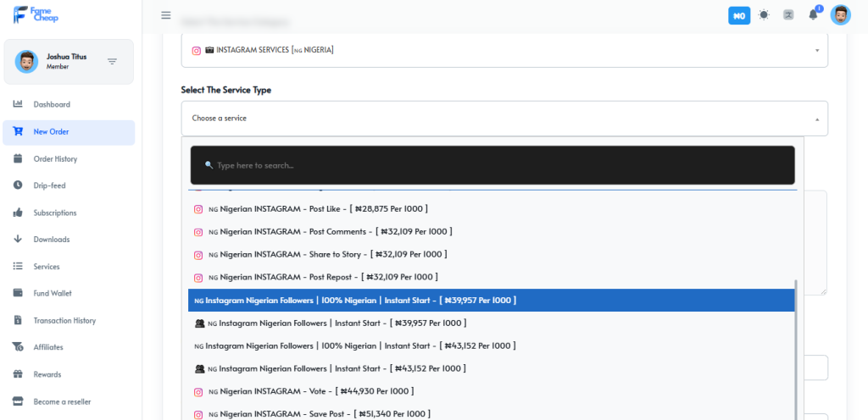Open the language translate icon

click(x=788, y=15)
